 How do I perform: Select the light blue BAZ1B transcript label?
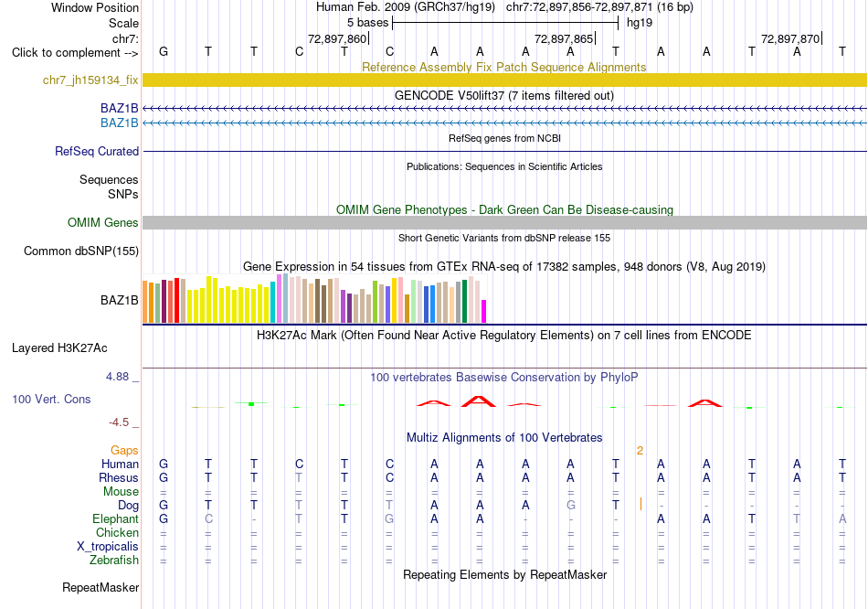tap(119, 123)
